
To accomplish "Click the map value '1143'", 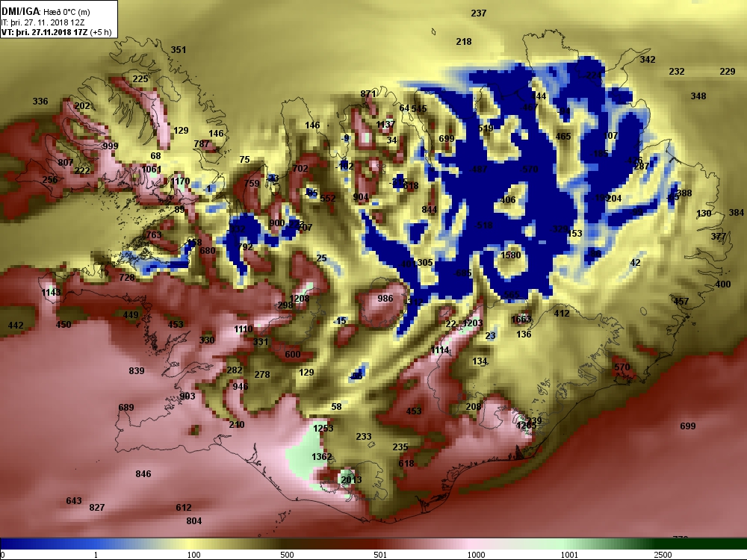I will pyautogui.click(x=51, y=293).
